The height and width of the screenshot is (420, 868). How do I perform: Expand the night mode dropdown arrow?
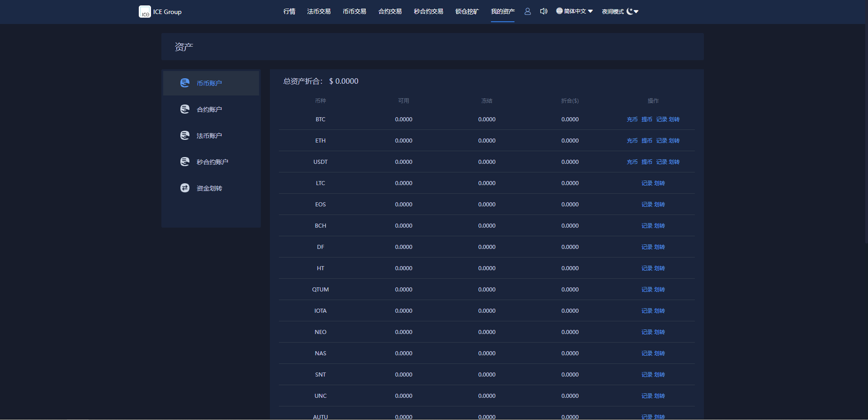point(636,11)
